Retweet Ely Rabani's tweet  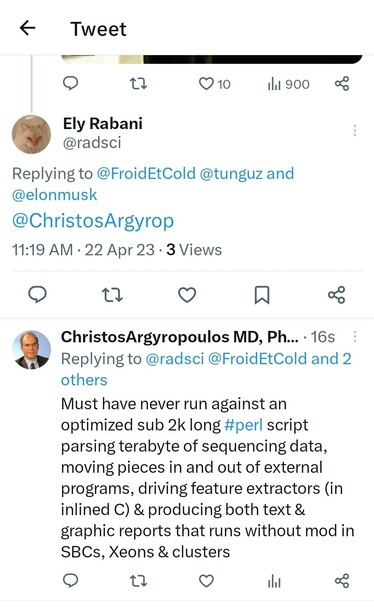tap(112, 295)
